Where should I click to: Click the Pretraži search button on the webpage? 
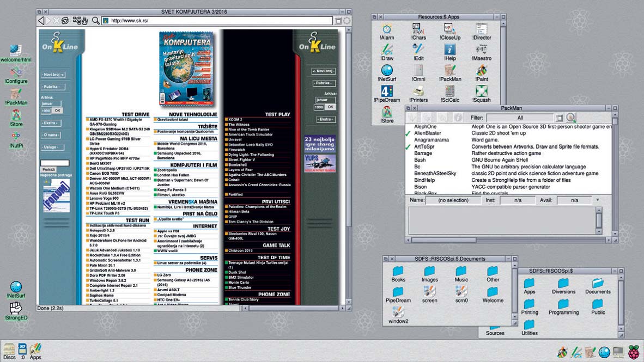(49, 169)
